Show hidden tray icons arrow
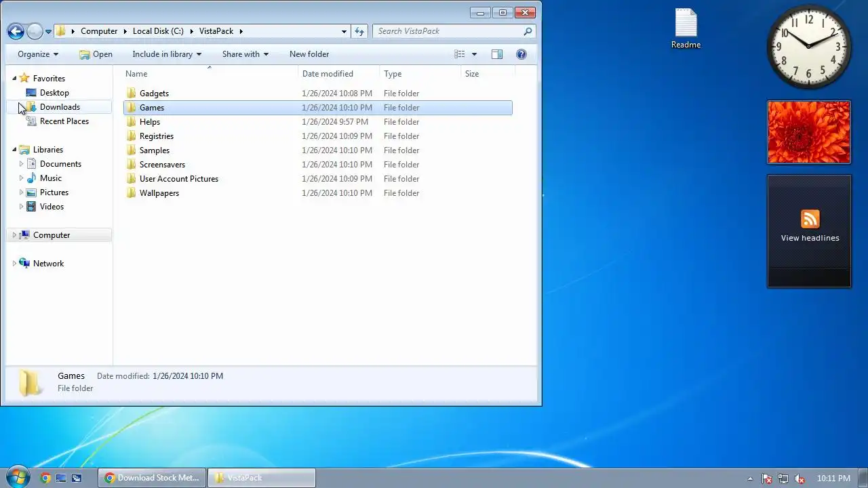 [750, 479]
